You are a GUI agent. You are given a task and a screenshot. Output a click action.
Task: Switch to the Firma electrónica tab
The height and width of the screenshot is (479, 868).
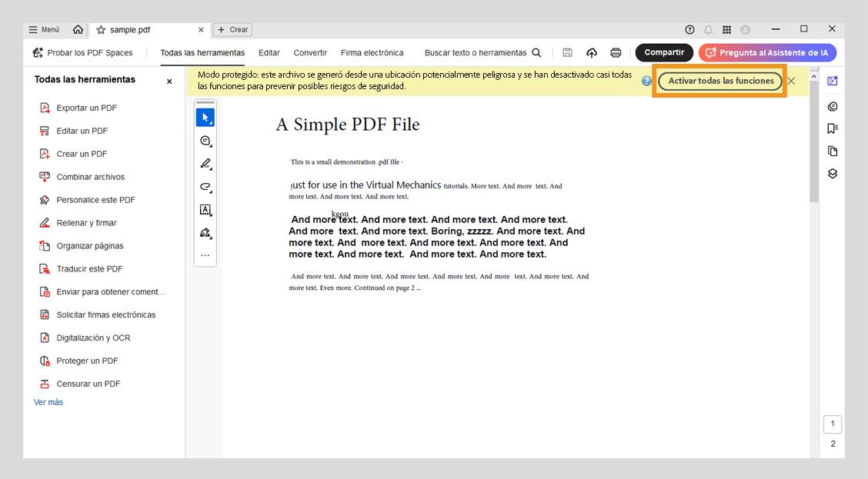372,53
